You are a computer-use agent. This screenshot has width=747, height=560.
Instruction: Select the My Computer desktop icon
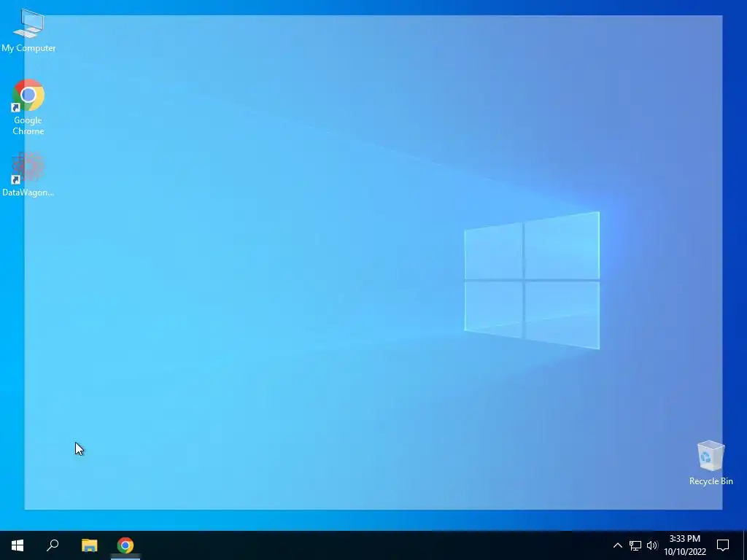28,31
